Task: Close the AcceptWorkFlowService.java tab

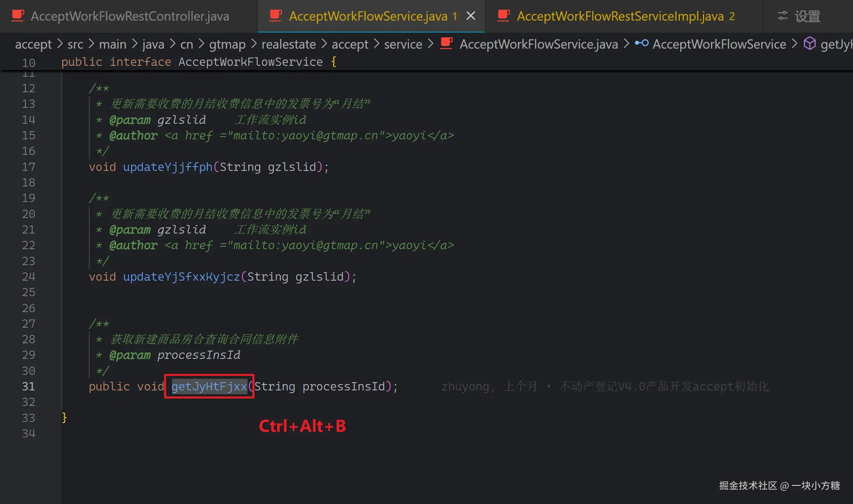Action: [x=471, y=16]
